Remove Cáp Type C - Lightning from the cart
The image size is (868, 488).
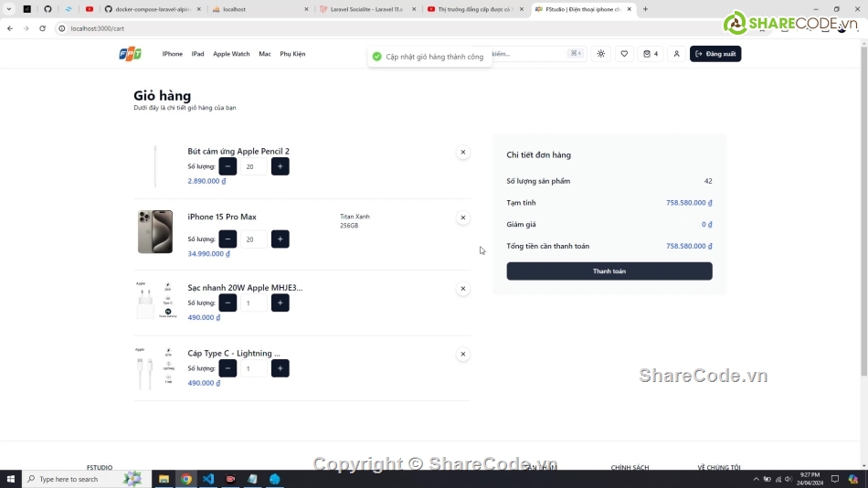coord(463,354)
